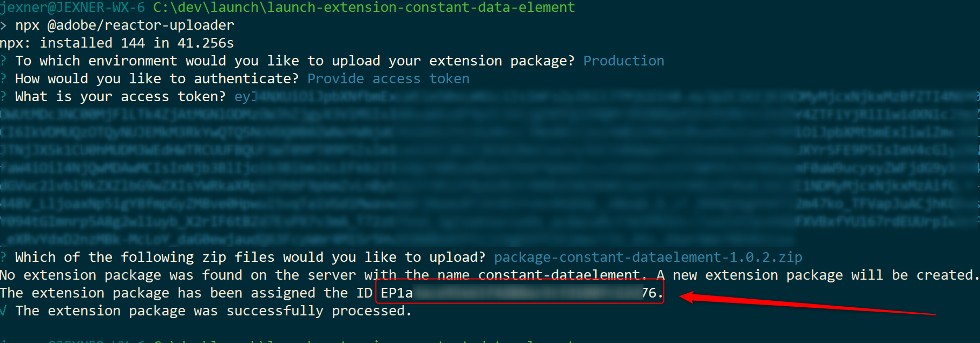Select the "Production" environment answer

coord(623,61)
